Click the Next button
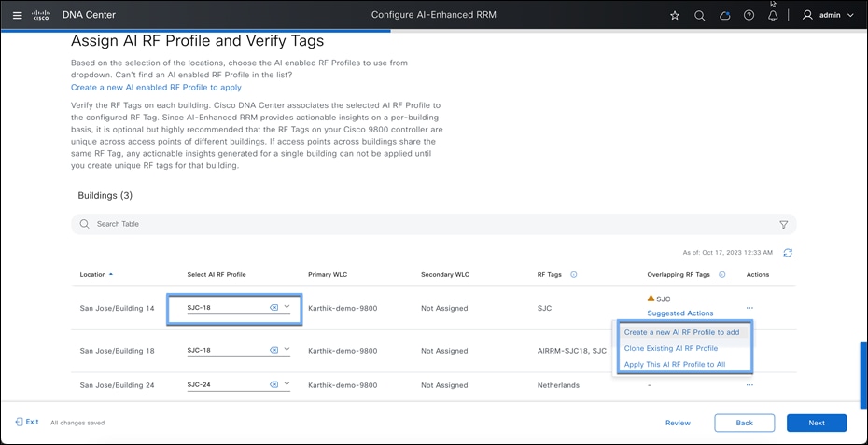This screenshot has height=445, width=868. coord(817,423)
